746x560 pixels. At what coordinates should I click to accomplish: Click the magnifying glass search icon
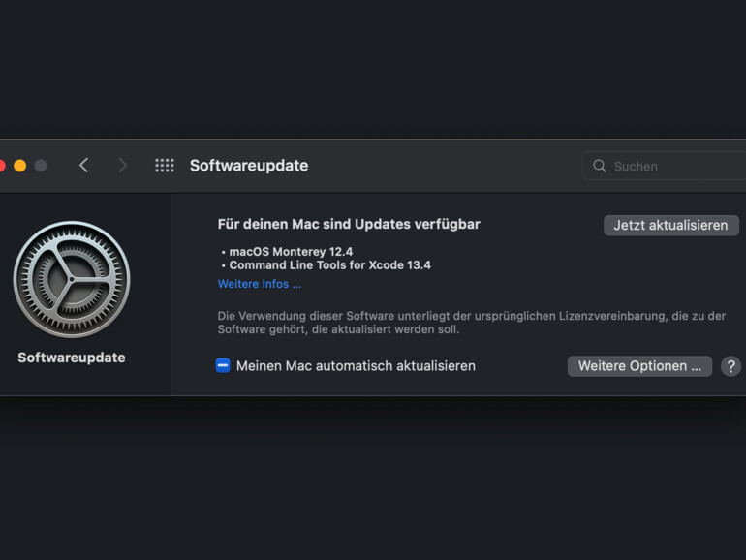pos(600,166)
